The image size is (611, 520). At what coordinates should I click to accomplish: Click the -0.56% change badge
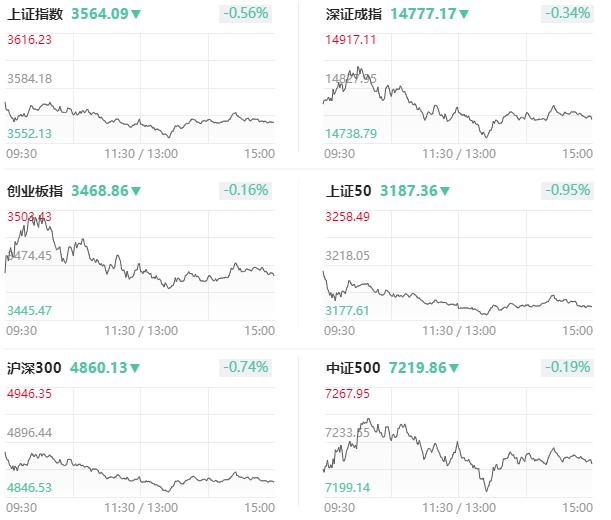(245, 14)
